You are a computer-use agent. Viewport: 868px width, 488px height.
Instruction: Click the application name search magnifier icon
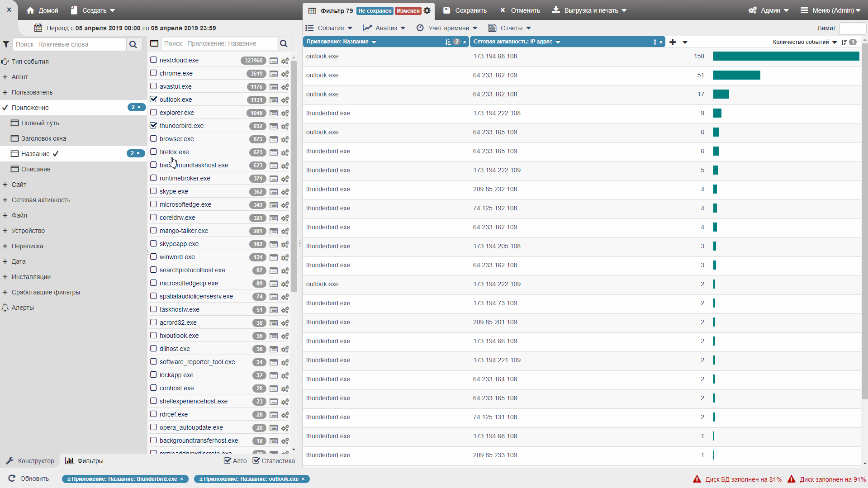[x=284, y=43]
